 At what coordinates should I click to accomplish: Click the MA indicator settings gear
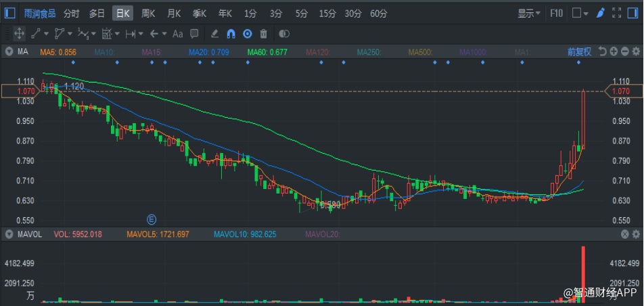click(636, 51)
